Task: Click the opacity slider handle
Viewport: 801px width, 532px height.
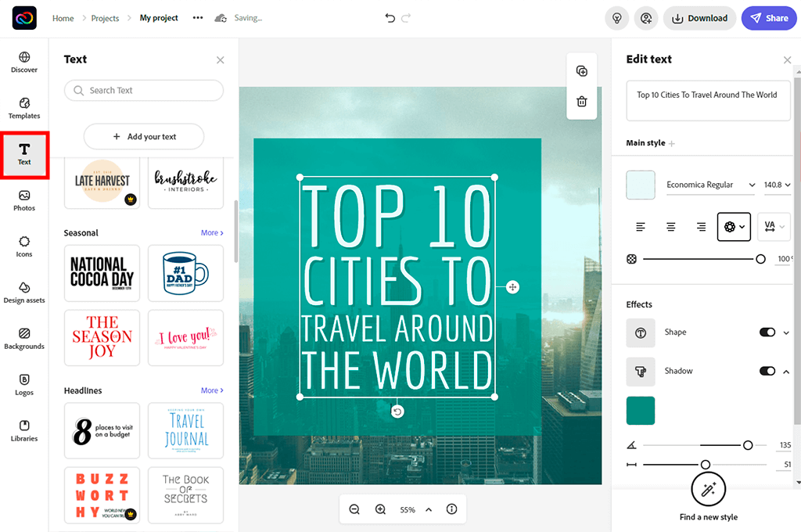Action: tap(760, 259)
